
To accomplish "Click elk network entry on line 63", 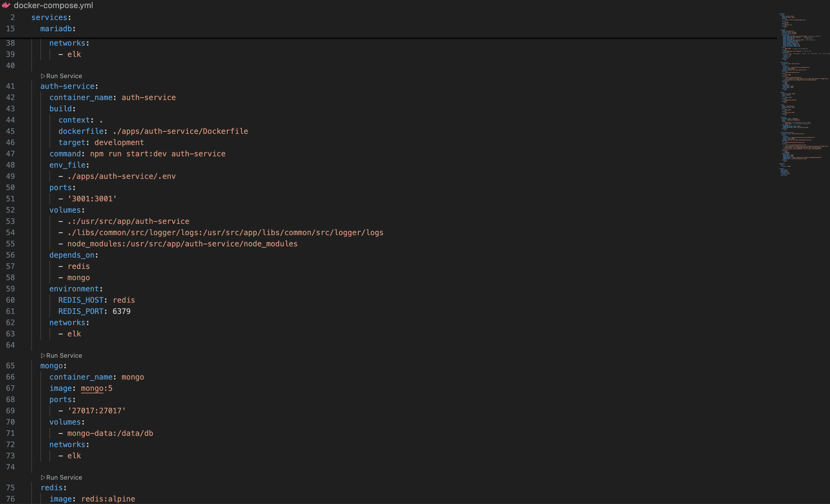I will 74,334.
